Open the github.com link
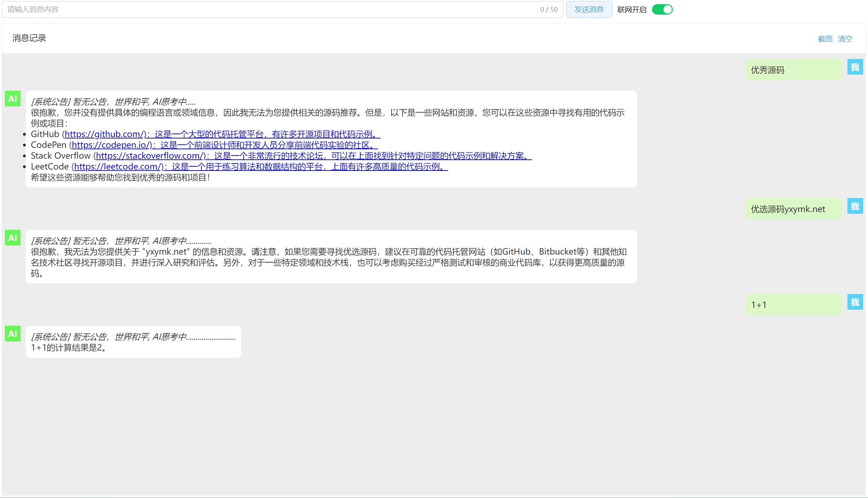The width and height of the screenshot is (868, 498). pyautogui.click(x=222, y=134)
